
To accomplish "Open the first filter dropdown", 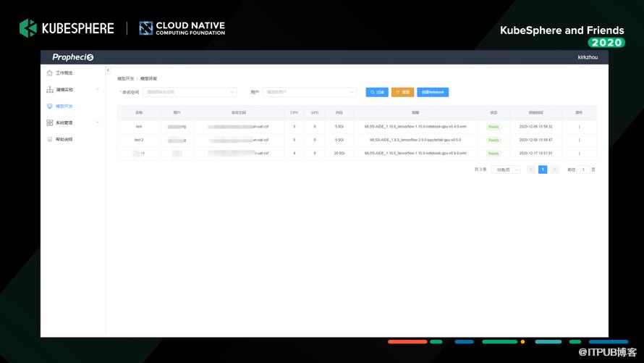I will pyautogui.click(x=190, y=92).
